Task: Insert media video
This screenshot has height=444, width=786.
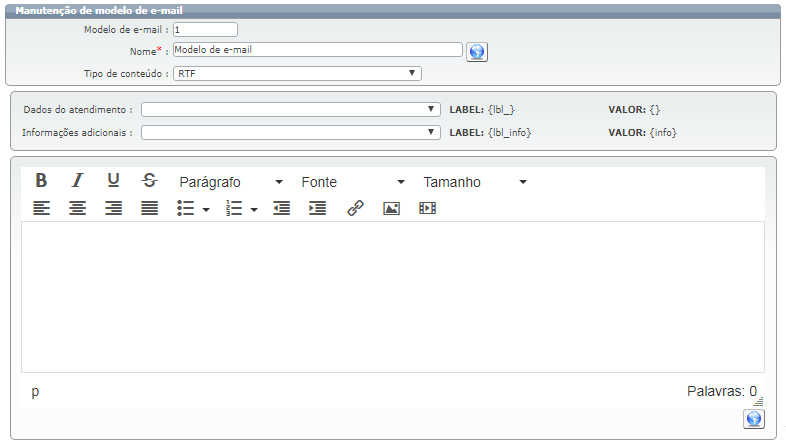Action: 428,208
